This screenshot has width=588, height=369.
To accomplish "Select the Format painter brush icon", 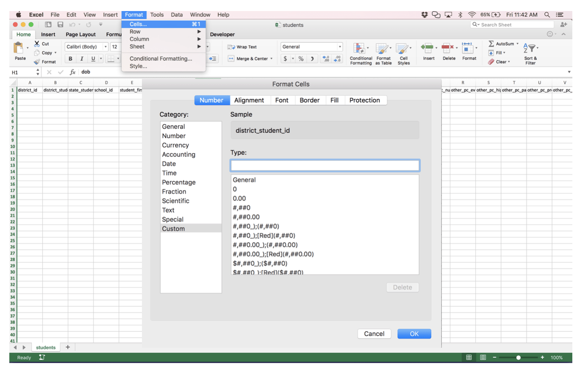I will pos(37,61).
